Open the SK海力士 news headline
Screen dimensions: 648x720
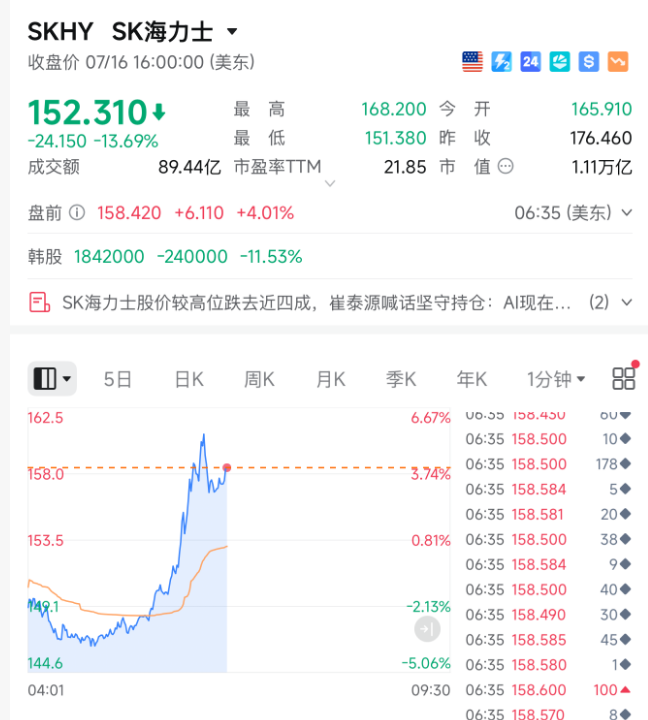(316, 303)
